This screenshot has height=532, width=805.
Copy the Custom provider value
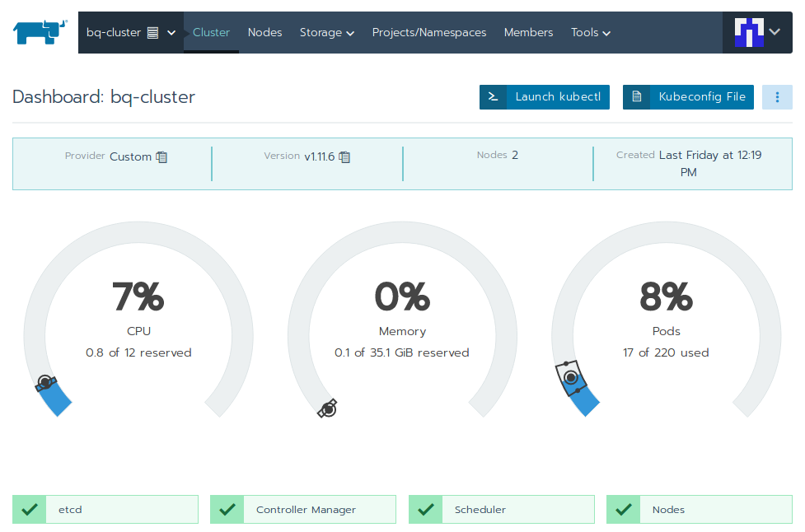pyautogui.click(x=162, y=156)
